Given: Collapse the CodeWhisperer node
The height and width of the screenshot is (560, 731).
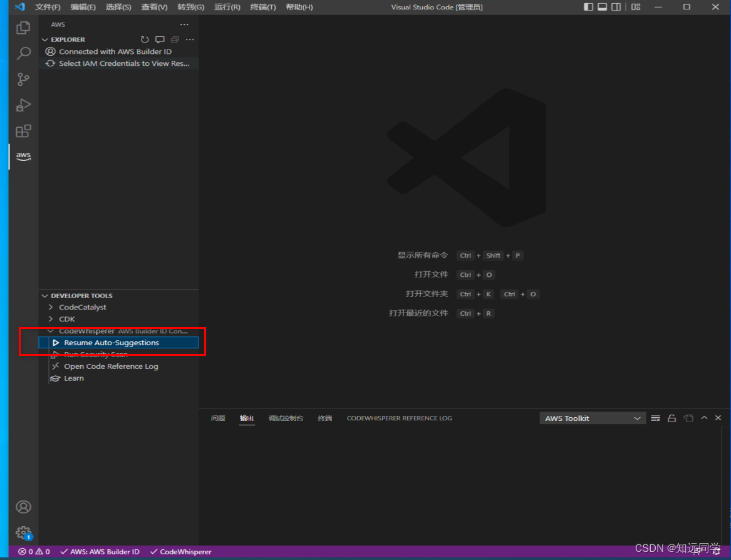Looking at the screenshot, I should [51, 331].
